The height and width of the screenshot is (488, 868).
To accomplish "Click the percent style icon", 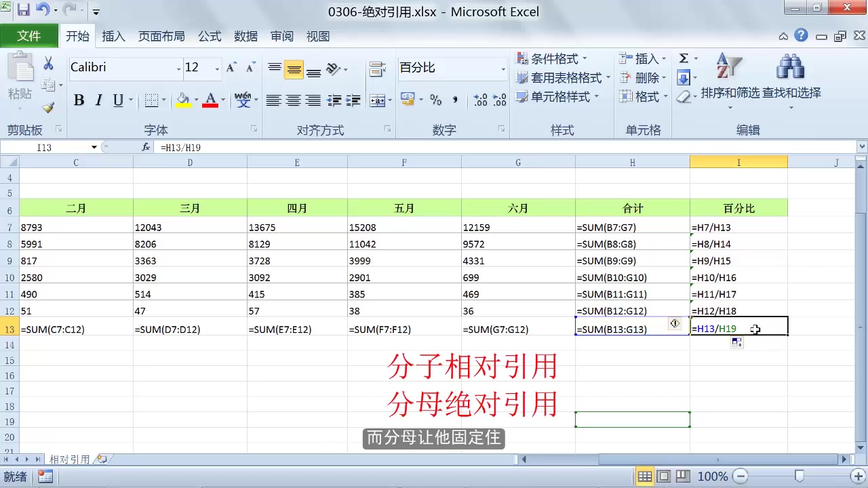I will (x=437, y=100).
